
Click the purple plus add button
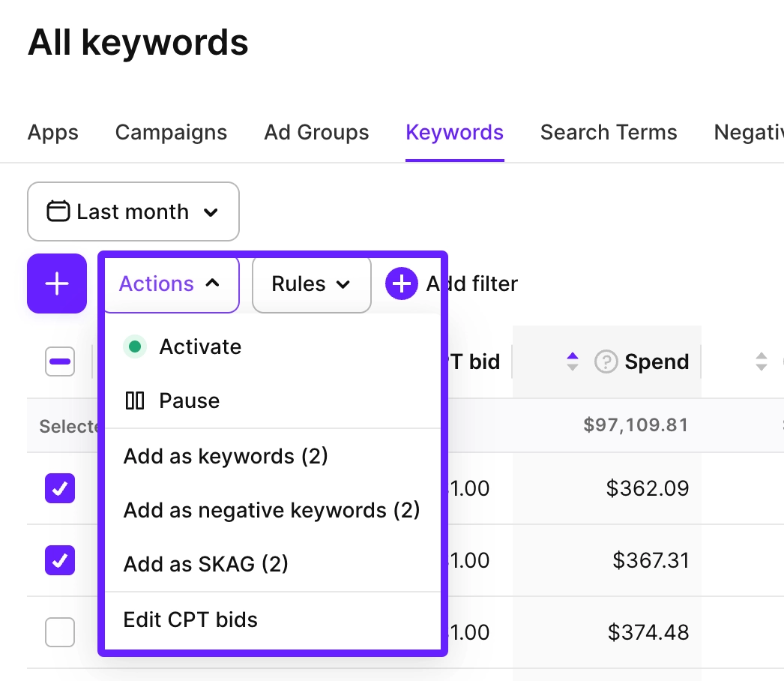(57, 283)
